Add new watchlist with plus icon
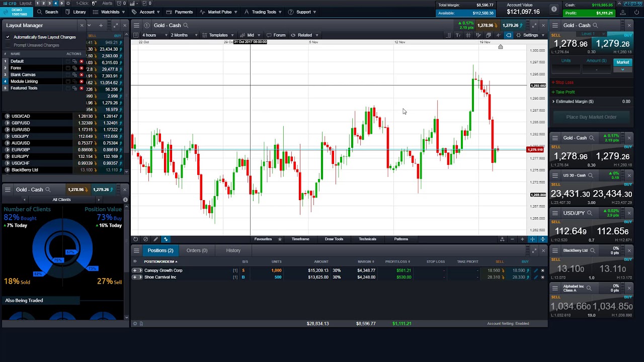The height and width of the screenshot is (362, 644). [101, 25]
